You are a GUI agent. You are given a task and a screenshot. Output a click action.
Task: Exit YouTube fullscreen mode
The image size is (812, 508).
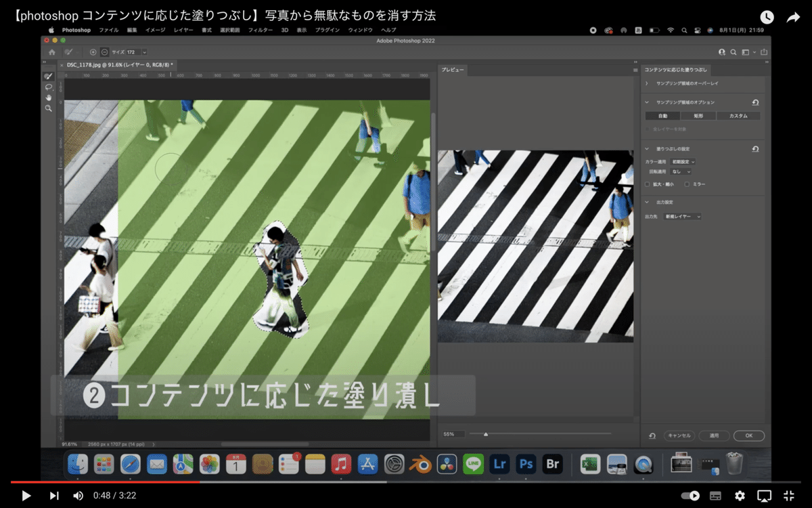coord(788,496)
